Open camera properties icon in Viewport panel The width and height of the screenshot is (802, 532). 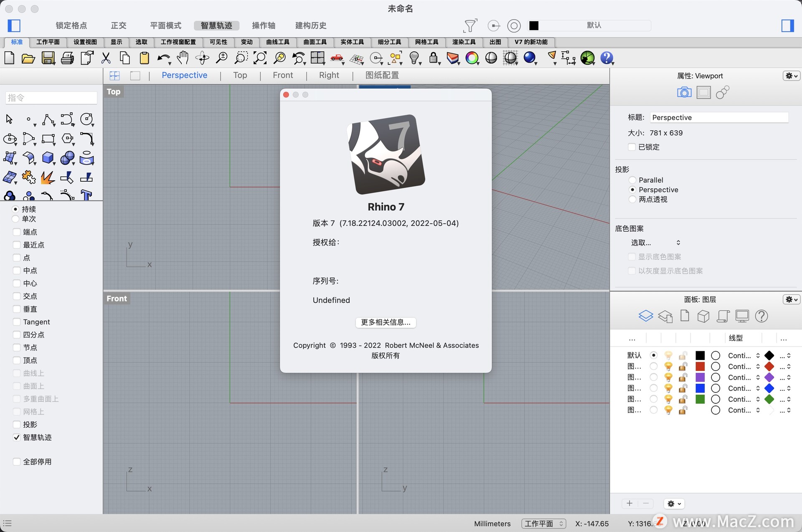[684, 92]
